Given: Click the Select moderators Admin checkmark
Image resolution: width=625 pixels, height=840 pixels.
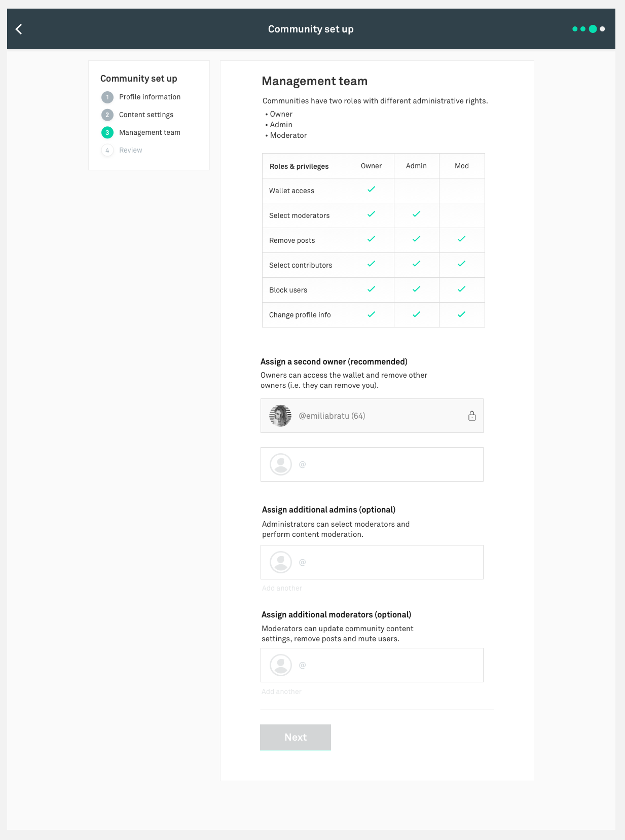Looking at the screenshot, I should coord(416,214).
